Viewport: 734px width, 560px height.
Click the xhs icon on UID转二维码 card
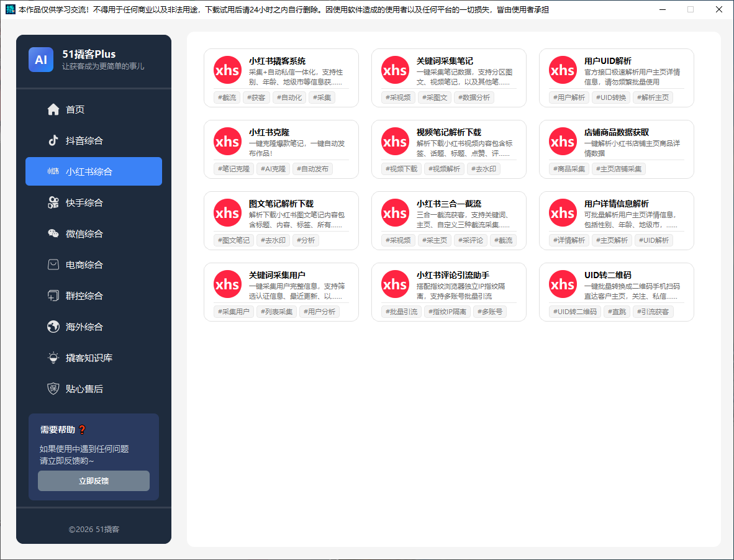563,284
